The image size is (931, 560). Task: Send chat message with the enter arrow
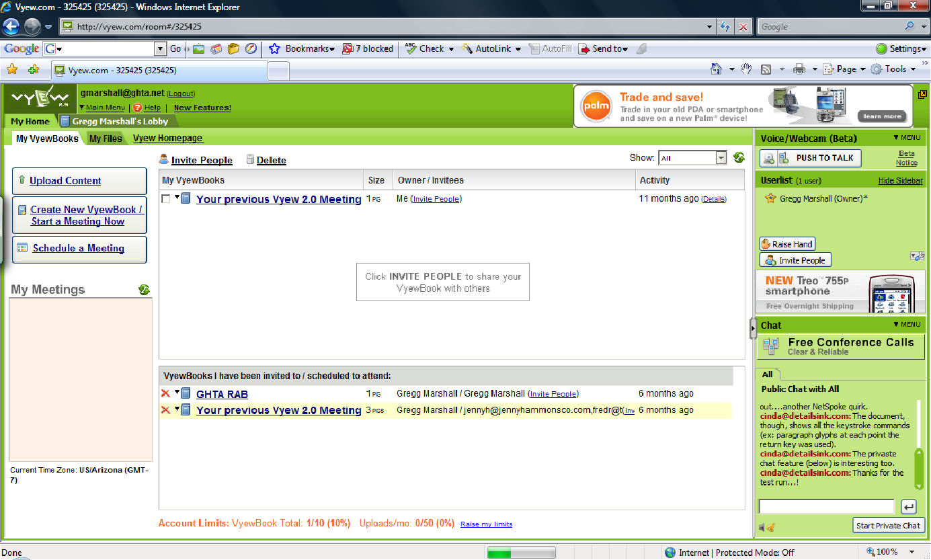(x=908, y=507)
